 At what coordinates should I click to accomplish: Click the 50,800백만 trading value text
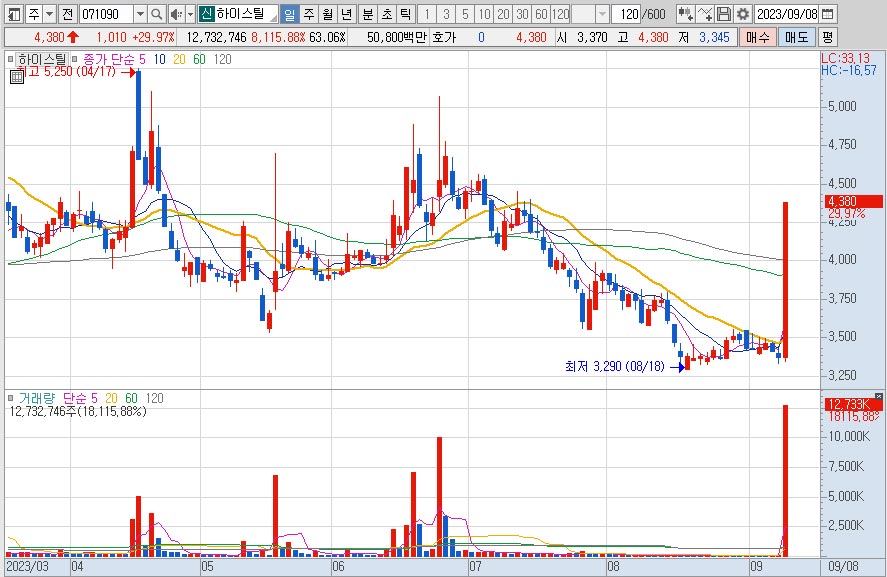[x=396, y=37]
